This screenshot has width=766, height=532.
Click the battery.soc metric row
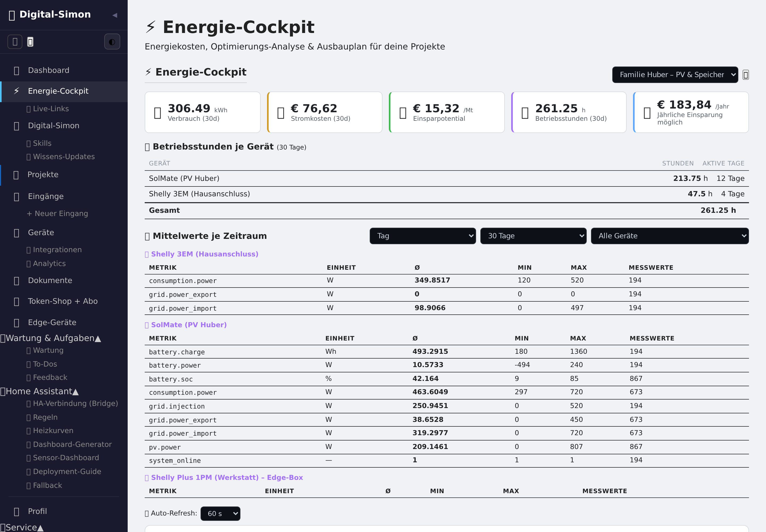tap(447, 379)
